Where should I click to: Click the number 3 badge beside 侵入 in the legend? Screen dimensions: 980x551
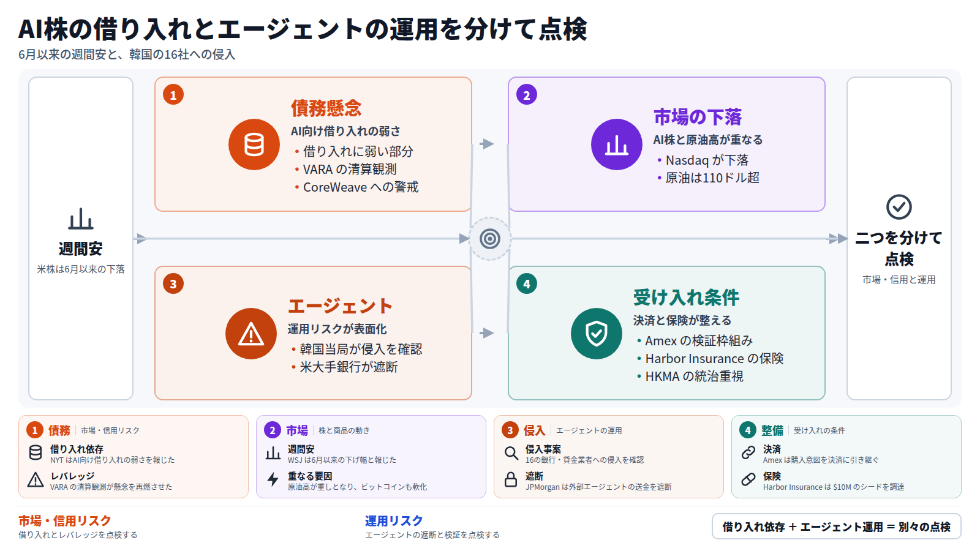510,430
